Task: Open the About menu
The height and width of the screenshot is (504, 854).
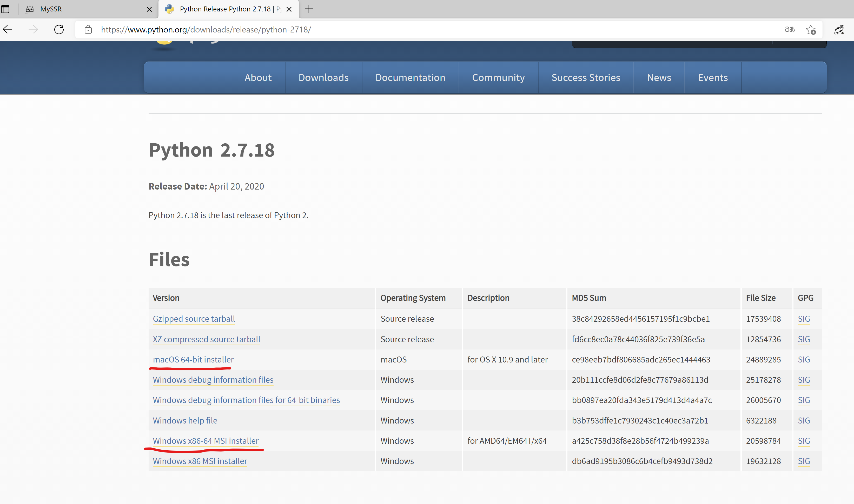Action: click(258, 78)
